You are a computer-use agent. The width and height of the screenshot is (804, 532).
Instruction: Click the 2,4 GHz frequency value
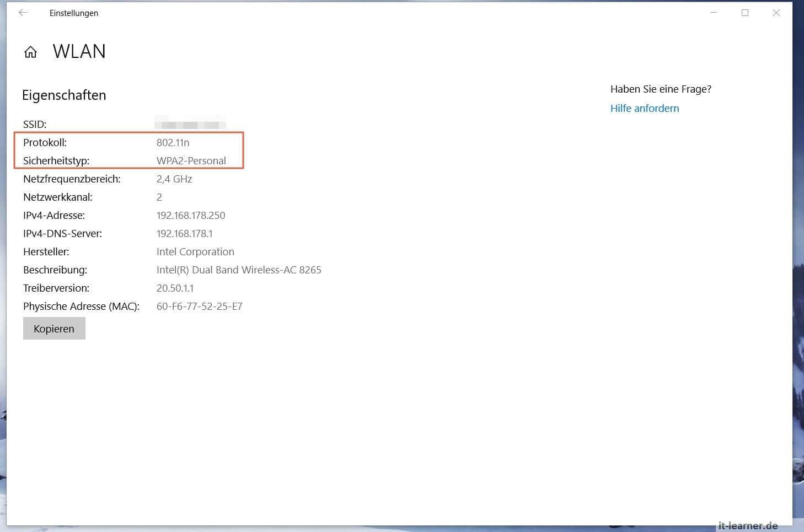174,179
